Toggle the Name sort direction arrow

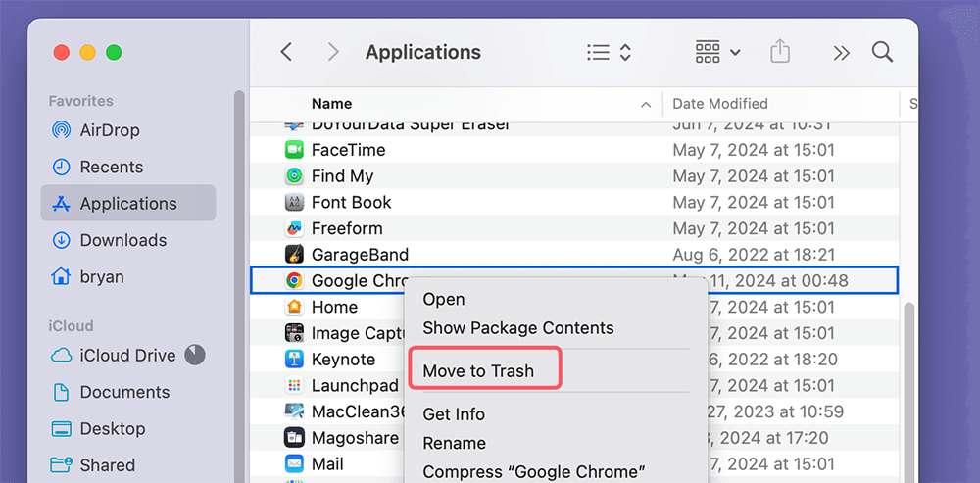pos(646,105)
